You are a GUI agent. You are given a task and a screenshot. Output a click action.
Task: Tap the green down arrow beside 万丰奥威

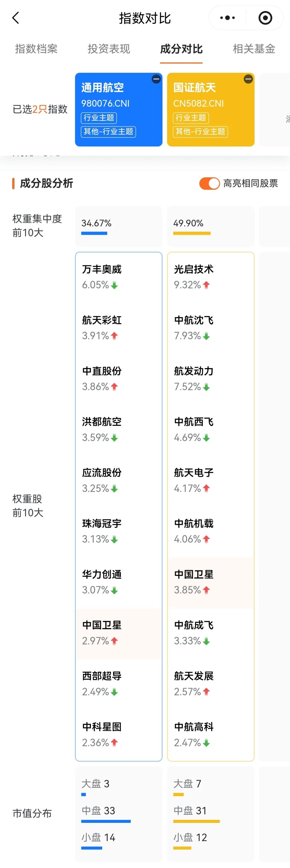tap(114, 285)
